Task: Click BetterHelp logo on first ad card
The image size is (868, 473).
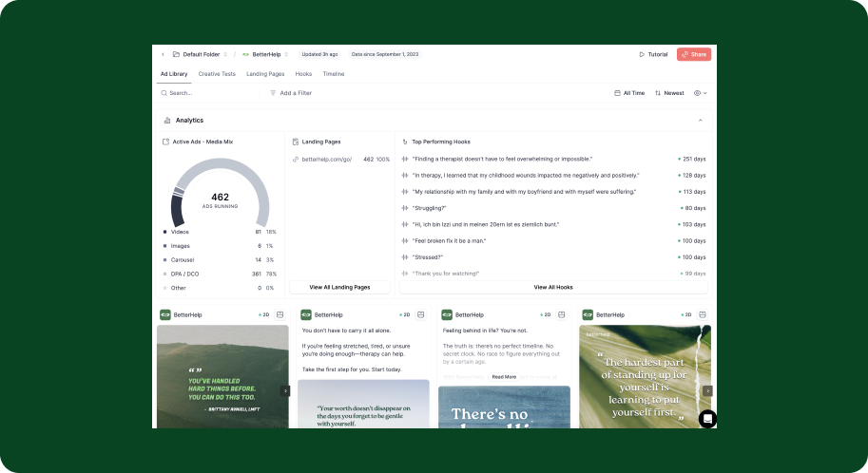Action: pyautogui.click(x=165, y=314)
